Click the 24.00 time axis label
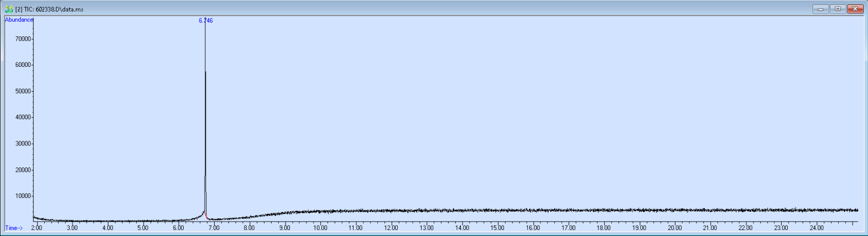The height and width of the screenshot is (236, 868). (x=817, y=228)
